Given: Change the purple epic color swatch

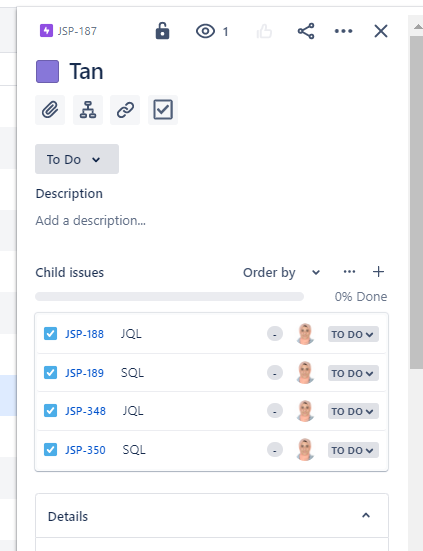Looking at the screenshot, I should coord(47,71).
